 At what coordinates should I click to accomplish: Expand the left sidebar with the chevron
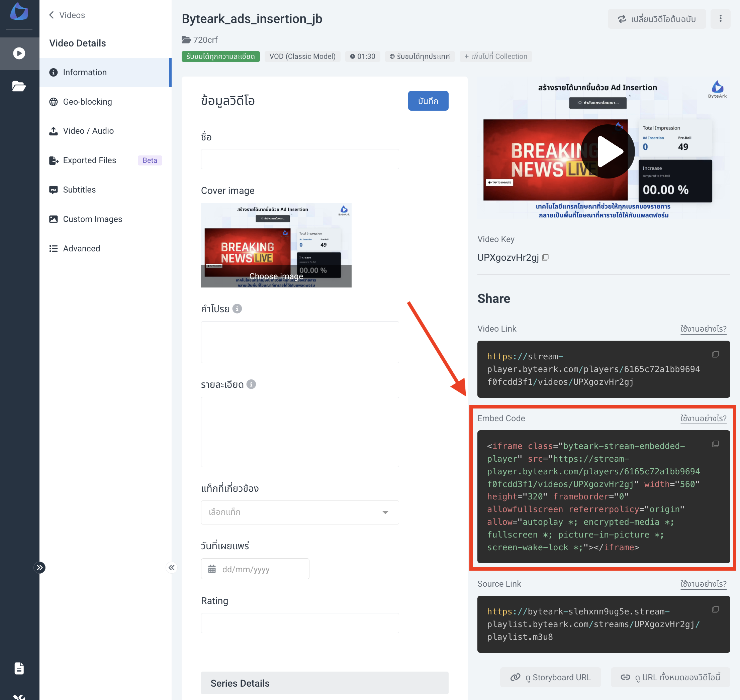click(40, 568)
